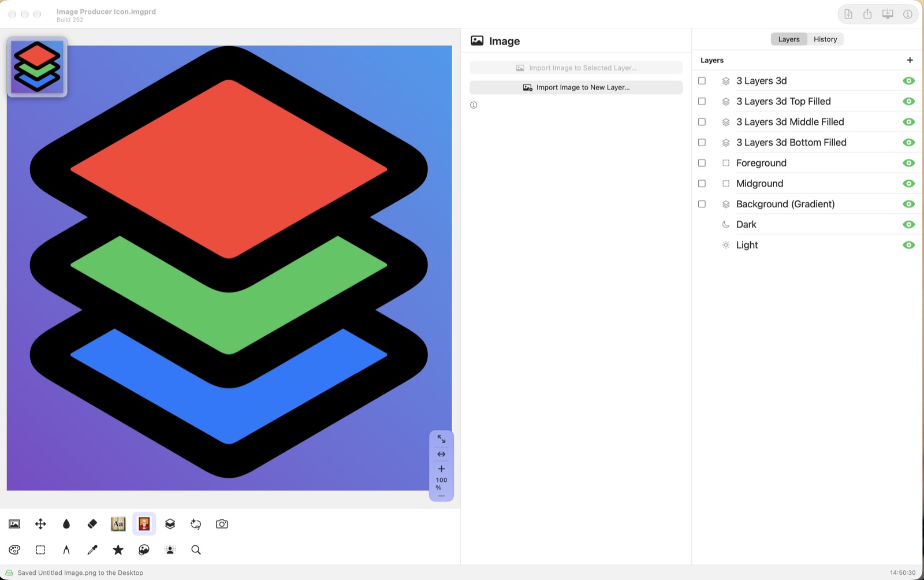Screen dimensions: 924x580
Task: Toggle visibility of the Light layer
Action: pyautogui.click(x=909, y=245)
